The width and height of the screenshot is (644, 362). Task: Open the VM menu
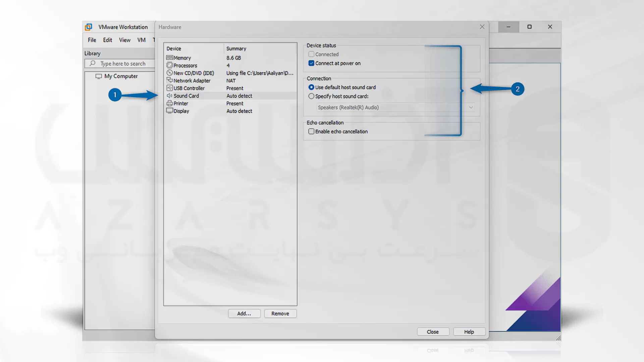[x=141, y=40]
